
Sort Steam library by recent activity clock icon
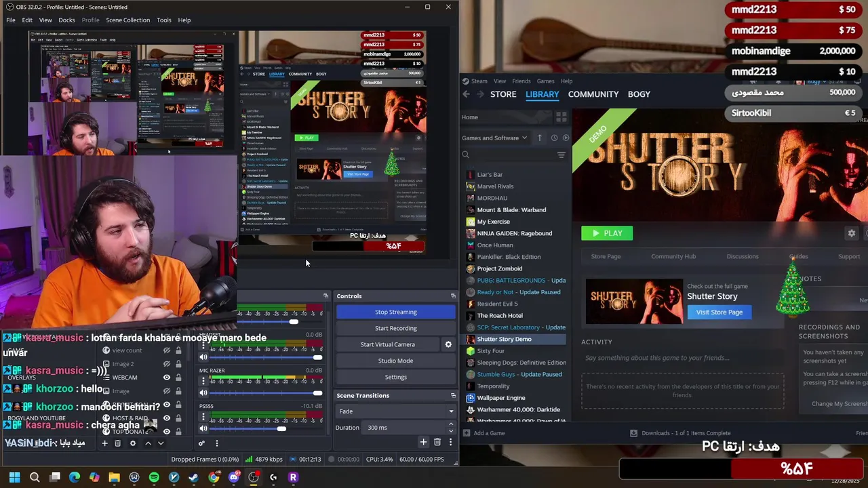pos(554,138)
